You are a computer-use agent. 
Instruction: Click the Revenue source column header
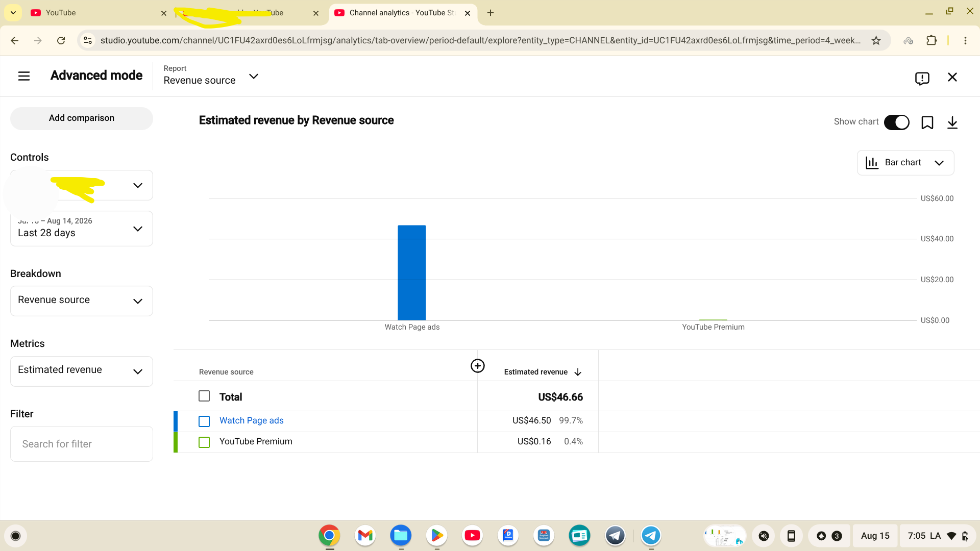(x=226, y=372)
